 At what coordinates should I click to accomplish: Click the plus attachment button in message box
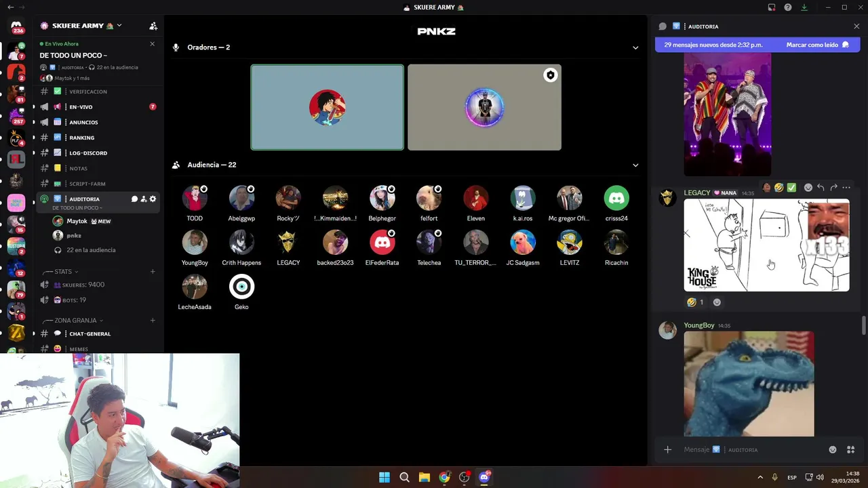[x=667, y=449]
